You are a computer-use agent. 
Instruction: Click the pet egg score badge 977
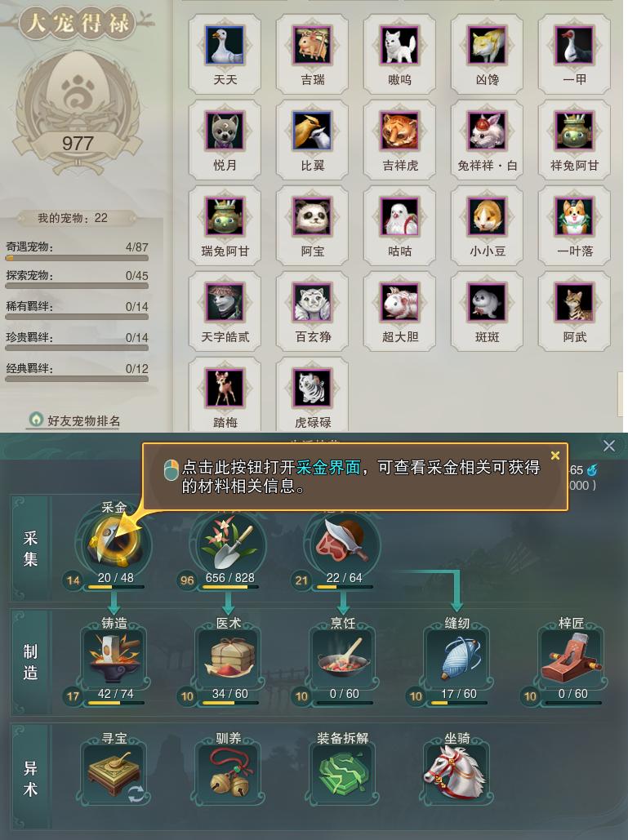click(x=78, y=144)
